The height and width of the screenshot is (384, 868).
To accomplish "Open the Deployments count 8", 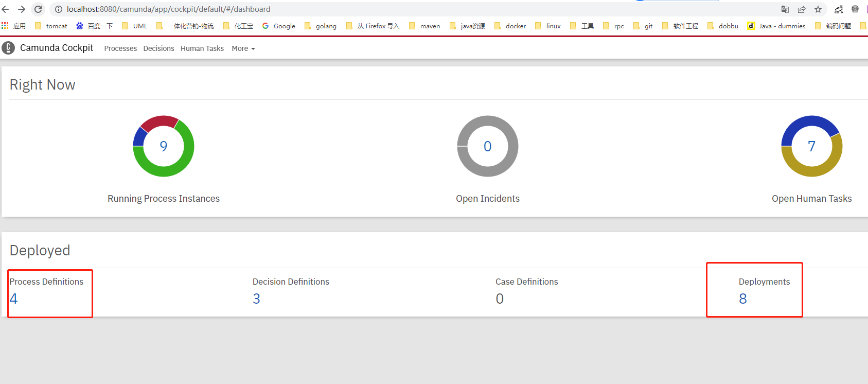I will click(x=743, y=299).
